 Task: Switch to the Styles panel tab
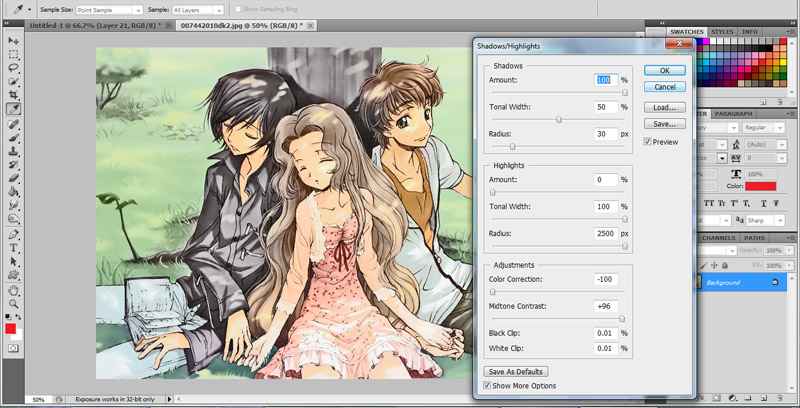(x=723, y=32)
